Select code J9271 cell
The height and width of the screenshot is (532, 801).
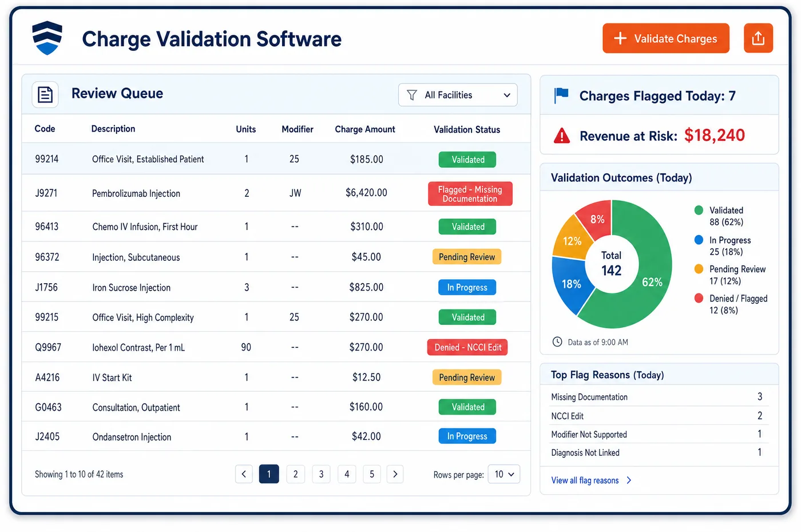tap(46, 193)
